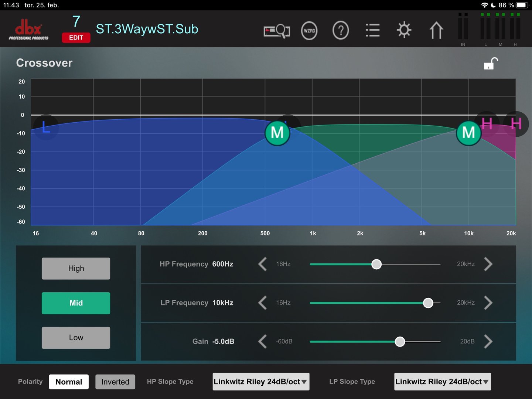Open the settings gear icon
Viewport: 532px width, 399px height.
tap(404, 30)
